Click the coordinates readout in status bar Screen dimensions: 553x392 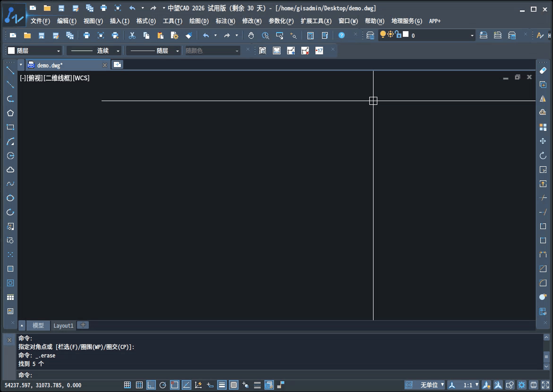click(43, 385)
